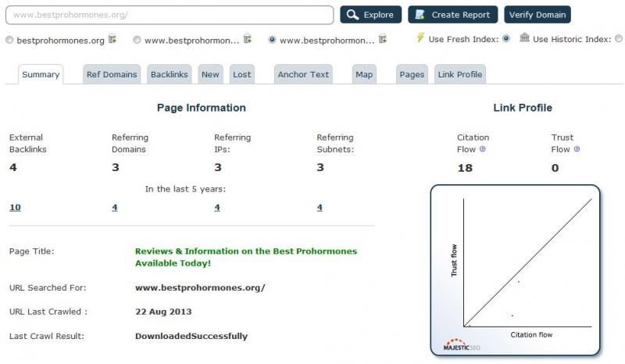Open the Map tab
Viewport: 625px width, 364px height.
[364, 74]
